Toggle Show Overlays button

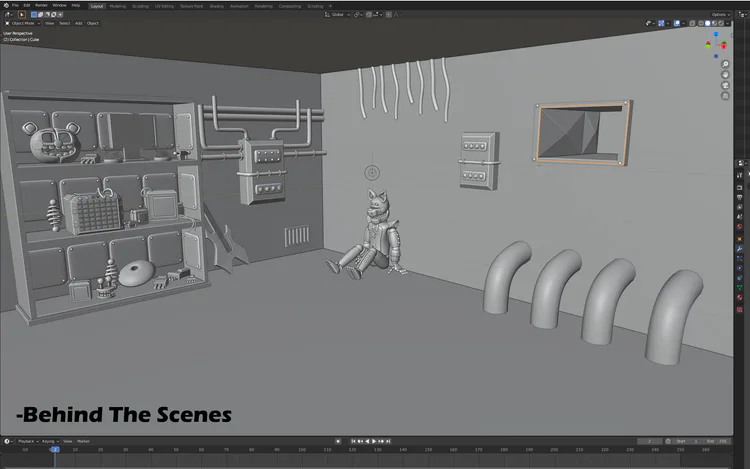677,23
